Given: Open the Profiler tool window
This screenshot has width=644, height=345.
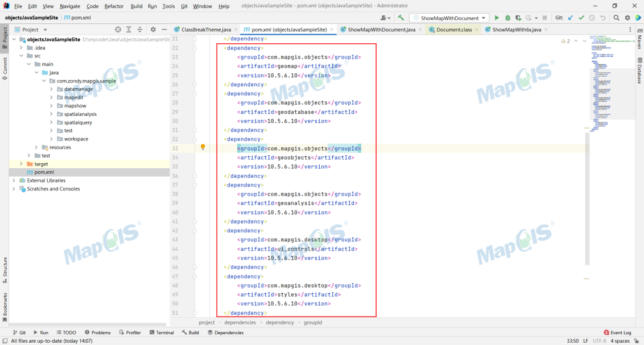Looking at the screenshot, I should 130,332.
